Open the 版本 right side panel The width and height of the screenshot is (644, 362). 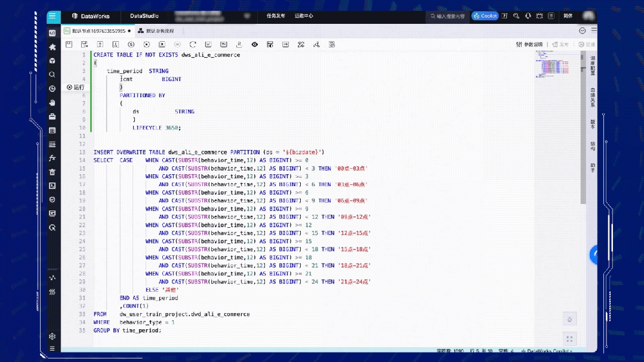point(593,125)
